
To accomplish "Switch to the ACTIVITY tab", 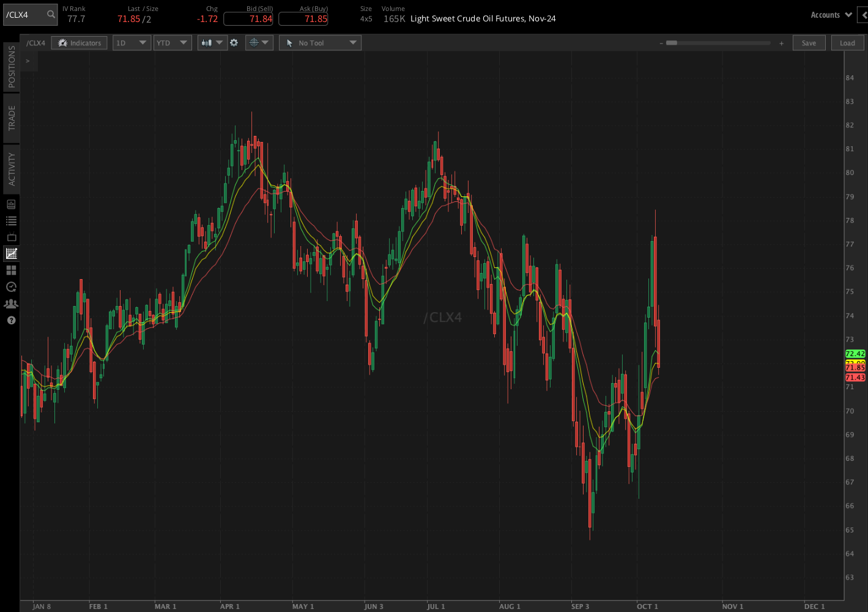I will 10,168.
